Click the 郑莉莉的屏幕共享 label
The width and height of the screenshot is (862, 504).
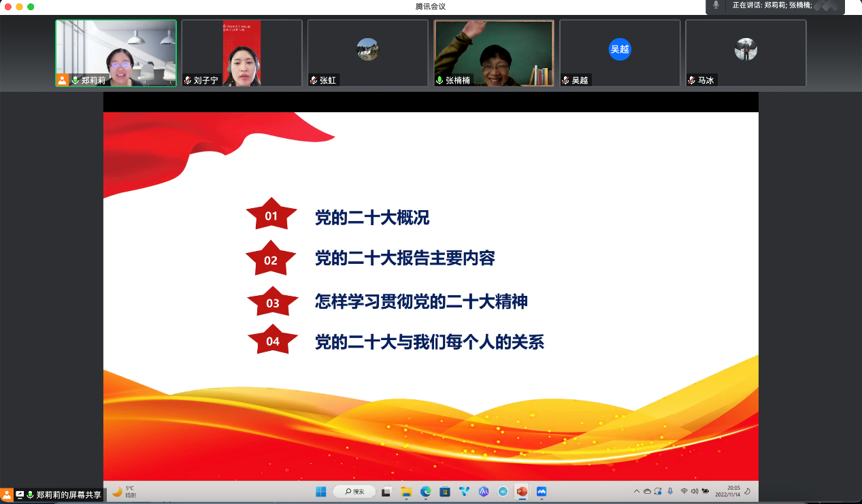[x=69, y=495]
